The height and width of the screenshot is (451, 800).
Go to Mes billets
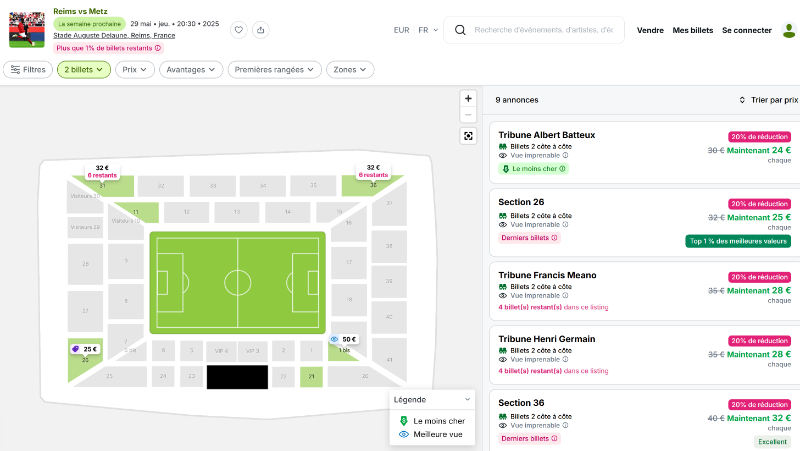pos(693,30)
